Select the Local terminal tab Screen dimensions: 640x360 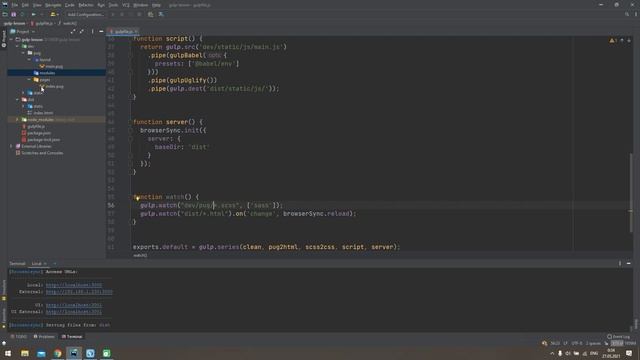(37, 264)
